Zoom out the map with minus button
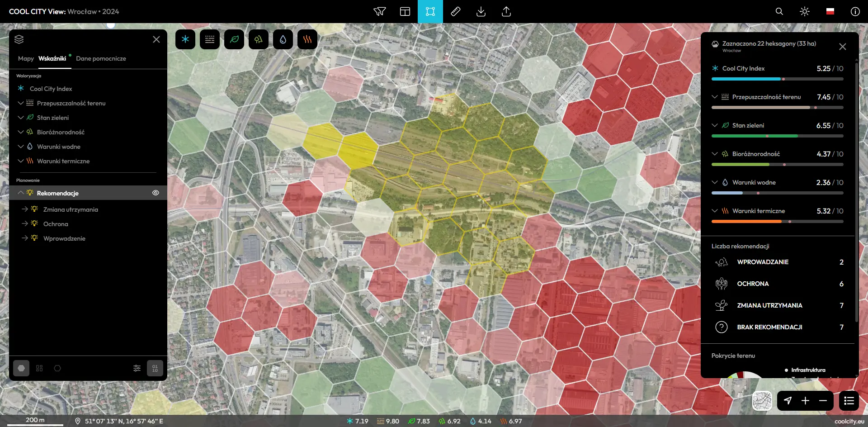The width and height of the screenshot is (868, 427). click(x=823, y=401)
